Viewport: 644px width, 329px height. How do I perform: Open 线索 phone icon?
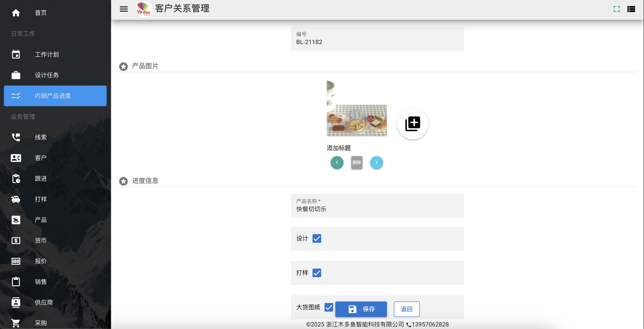point(16,137)
